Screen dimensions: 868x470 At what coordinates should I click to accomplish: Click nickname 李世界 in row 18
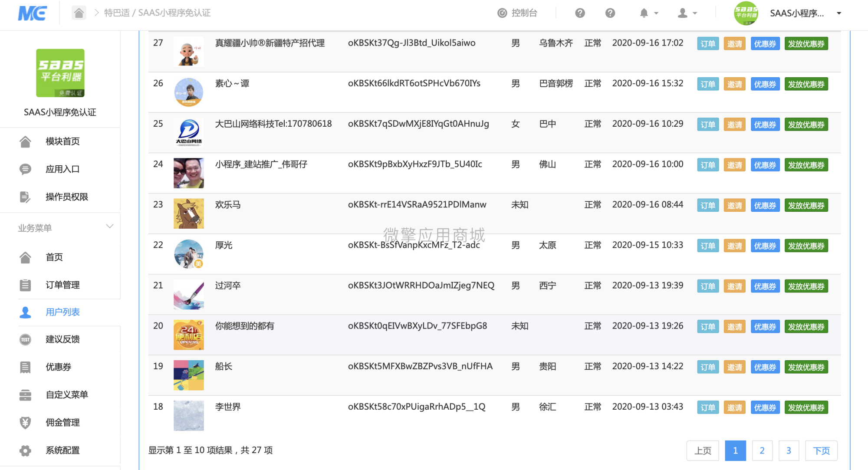[228, 407]
